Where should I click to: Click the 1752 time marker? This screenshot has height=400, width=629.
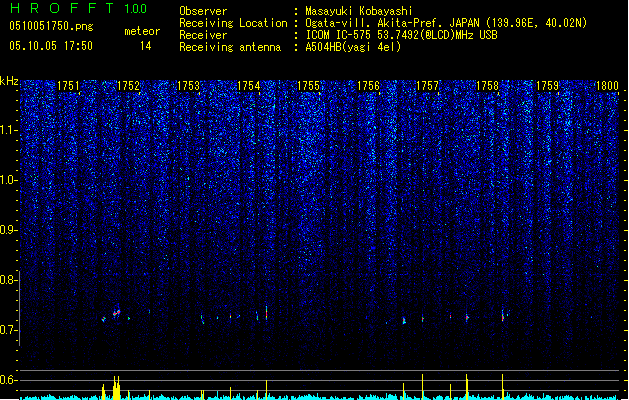(128, 86)
